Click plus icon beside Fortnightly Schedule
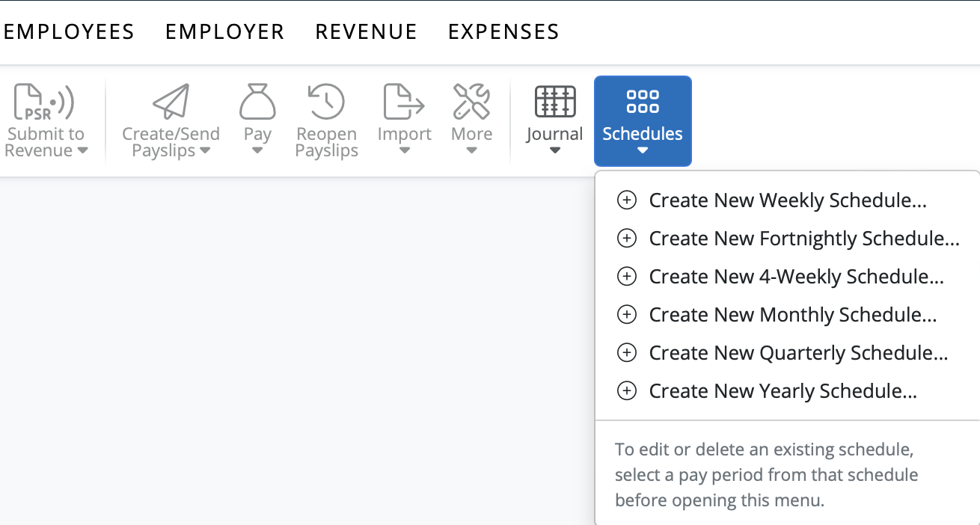 pos(626,239)
